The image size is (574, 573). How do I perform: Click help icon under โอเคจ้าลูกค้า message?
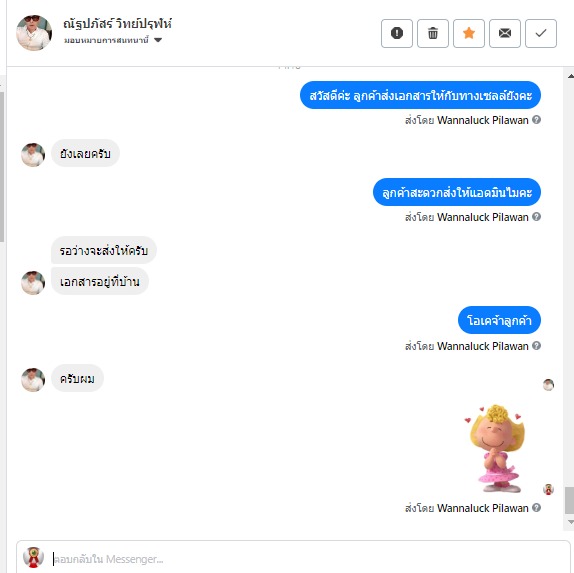pyautogui.click(x=536, y=346)
